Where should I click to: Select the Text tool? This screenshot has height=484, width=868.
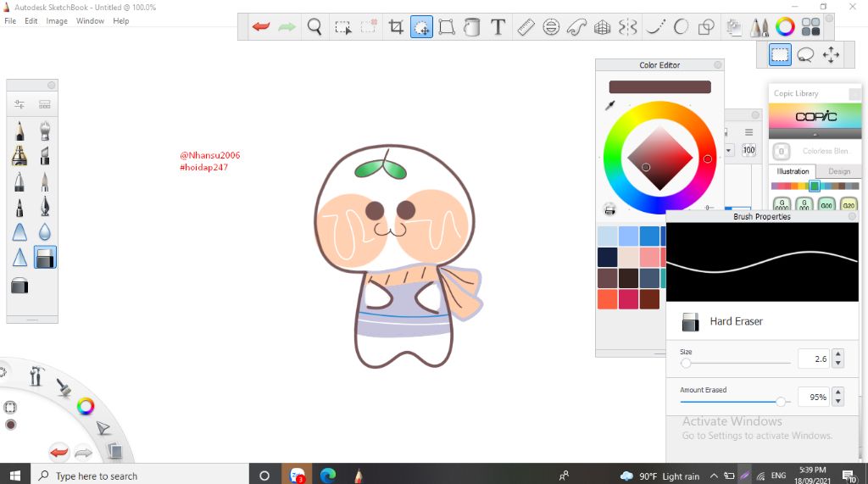point(498,26)
